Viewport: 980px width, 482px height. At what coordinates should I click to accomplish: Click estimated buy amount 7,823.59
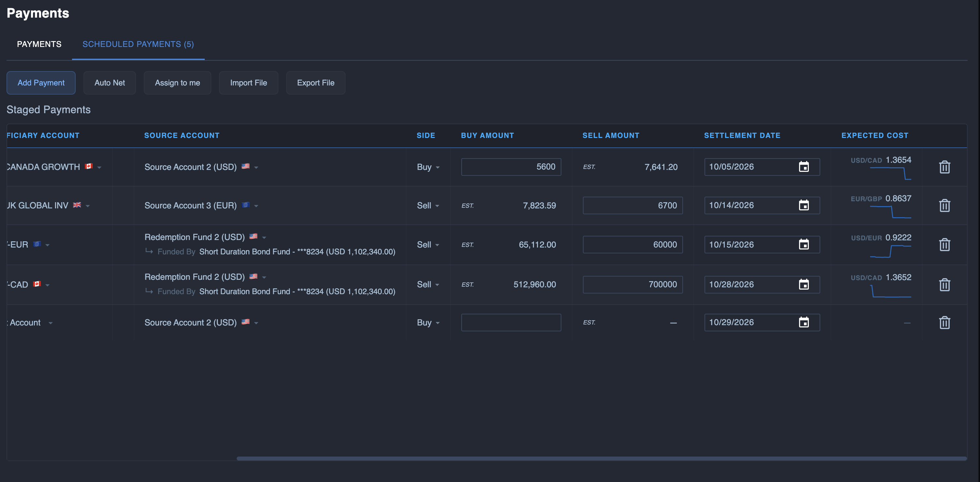click(x=539, y=205)
